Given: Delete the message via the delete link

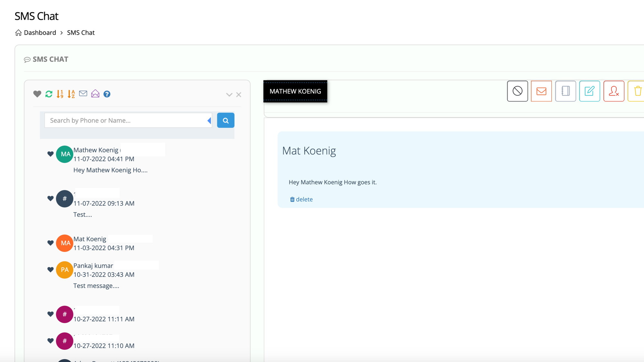Looking at the screenshot, I should 301,199.
